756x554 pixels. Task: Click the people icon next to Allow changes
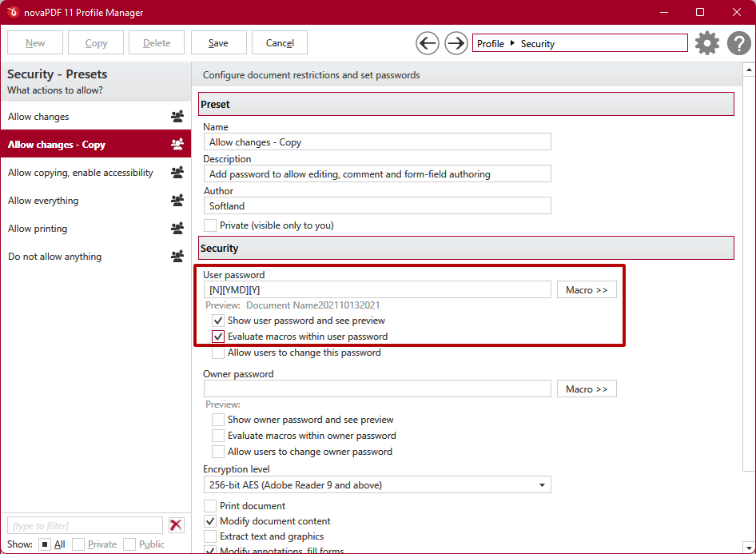click(177, 116)
